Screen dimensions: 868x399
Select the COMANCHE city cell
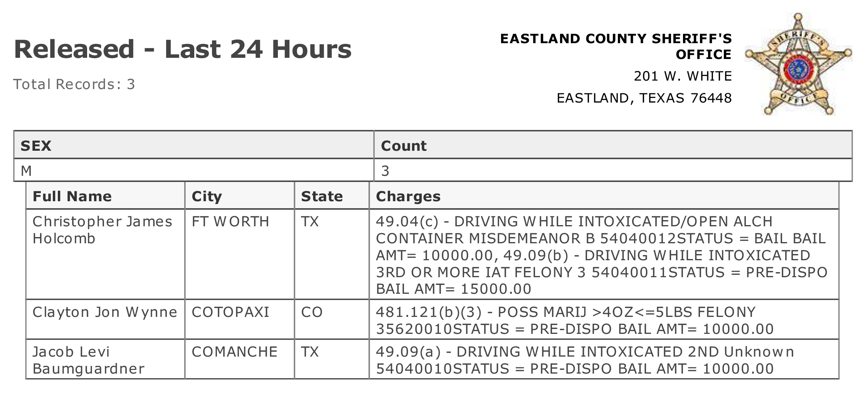pos(239,359)
